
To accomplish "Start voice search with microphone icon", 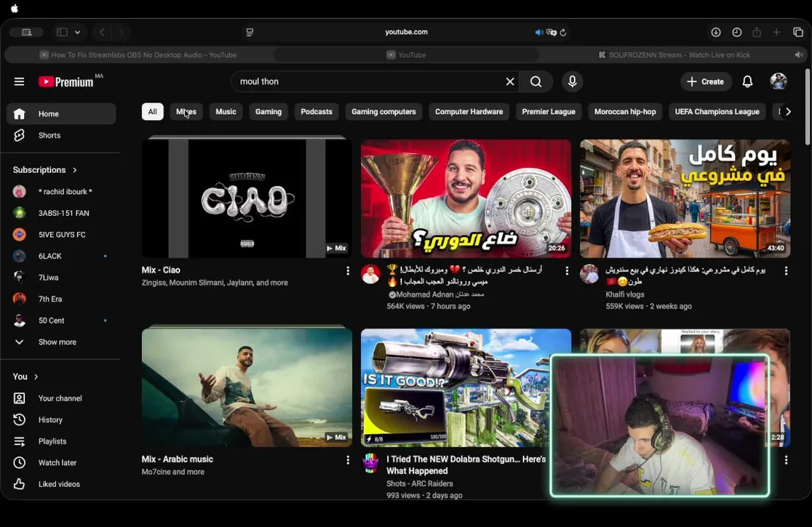I will 573,82.
